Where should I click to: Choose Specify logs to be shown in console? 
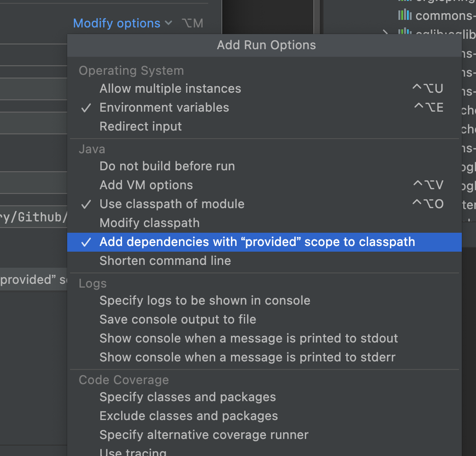(x=205, y=300)
